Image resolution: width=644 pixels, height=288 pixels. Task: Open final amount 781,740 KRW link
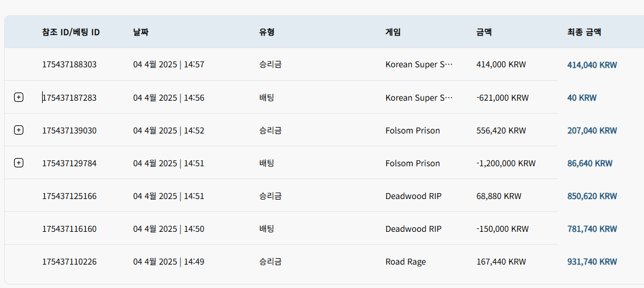coord(592,229)
